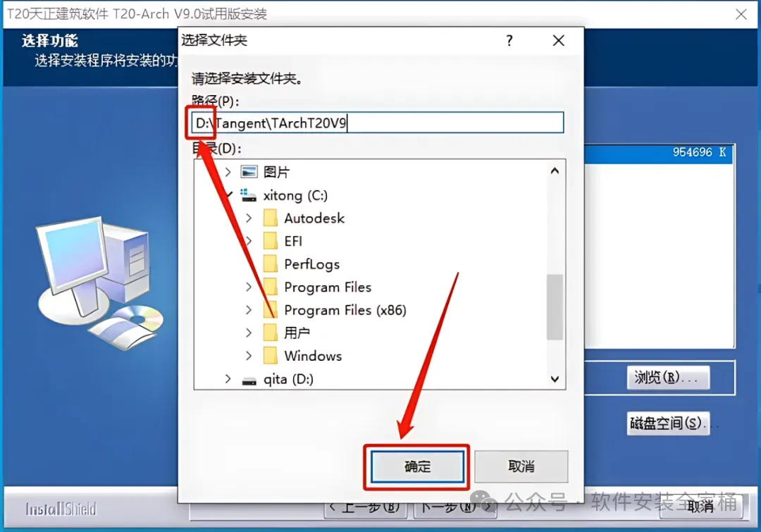The height and width of the screenshot is (532, 761).
Task: Expand the Program Files folder
Action: pyautogui.click(x=249, y=287)
